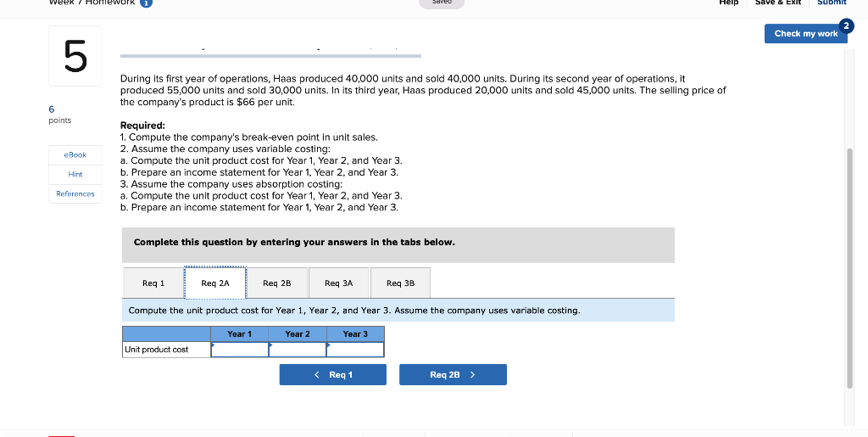Click the Complete this question instruction text
The height and width of the screenshot is (437, 868).
pyautogui.click(x=294, y=242)
